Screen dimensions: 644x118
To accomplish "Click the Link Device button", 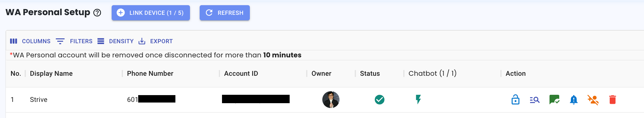I will tap(151, 13).
